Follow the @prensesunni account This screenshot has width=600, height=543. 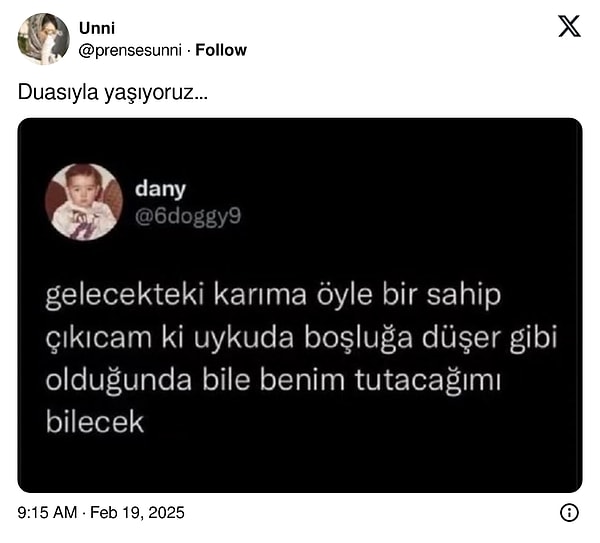tap(221, 50)
